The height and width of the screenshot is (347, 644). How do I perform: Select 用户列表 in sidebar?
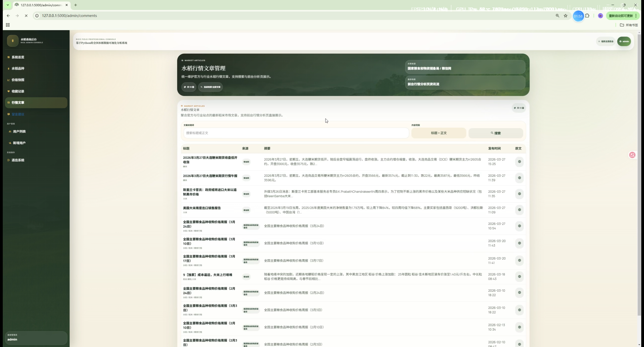pos(19,132)
